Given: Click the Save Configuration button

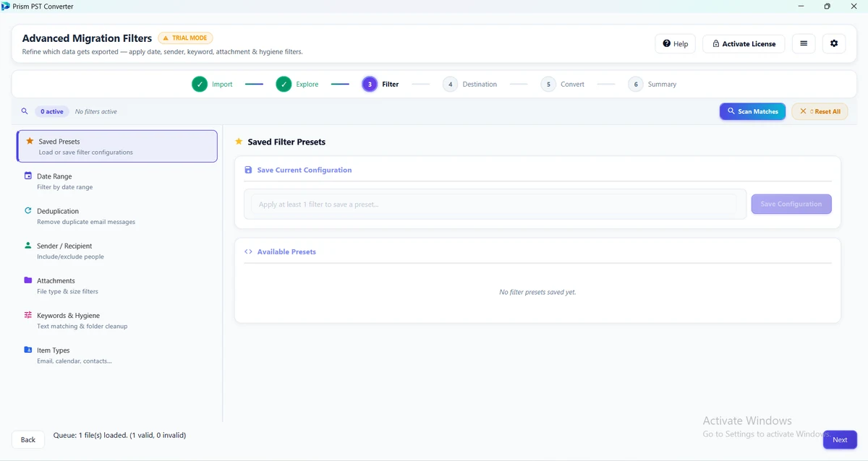Looking at the screenshot, I should click(791, 204).
